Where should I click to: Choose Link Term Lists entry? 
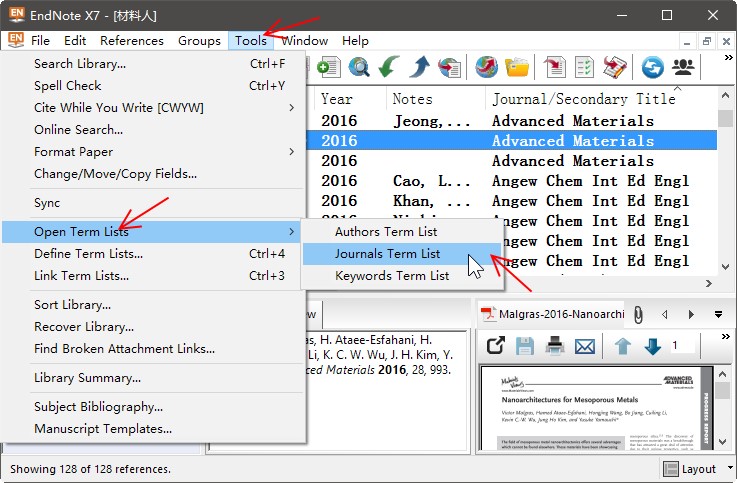pyautogui.click(x=153, y=276)
